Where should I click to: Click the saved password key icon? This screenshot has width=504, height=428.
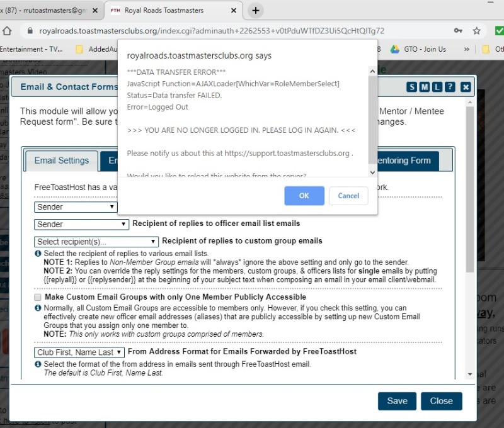(459, 30)
